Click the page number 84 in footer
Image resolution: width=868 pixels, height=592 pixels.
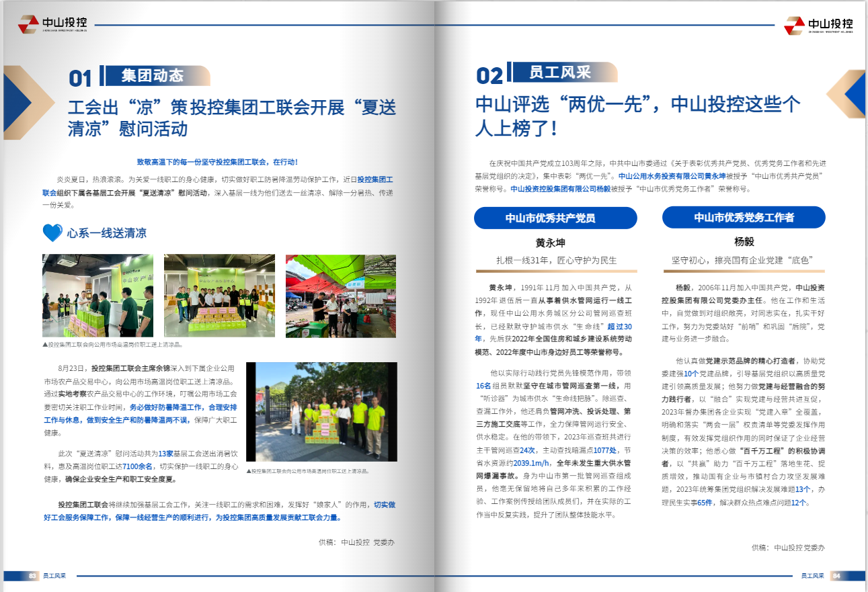coord(836,576)
